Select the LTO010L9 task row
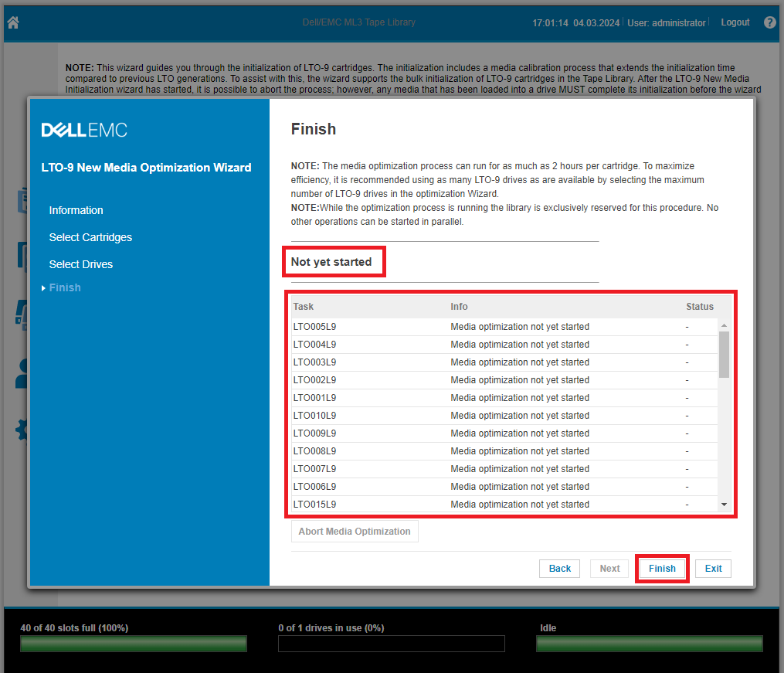The width and height of the screenshot is (784, 673). pos(504,416)
